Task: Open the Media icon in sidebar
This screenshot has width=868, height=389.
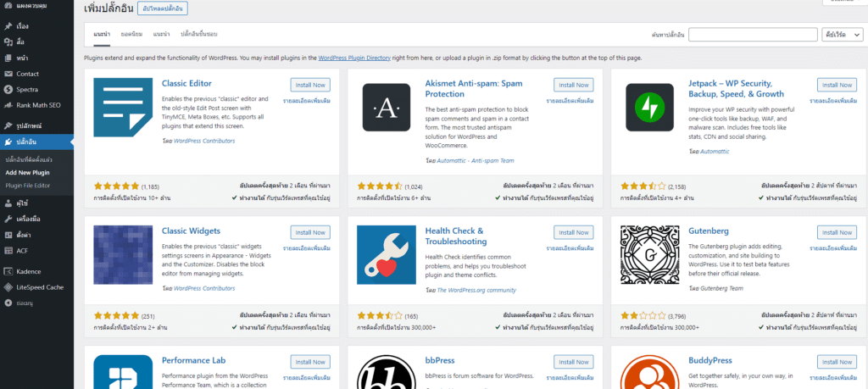Action: coord(8,42)
